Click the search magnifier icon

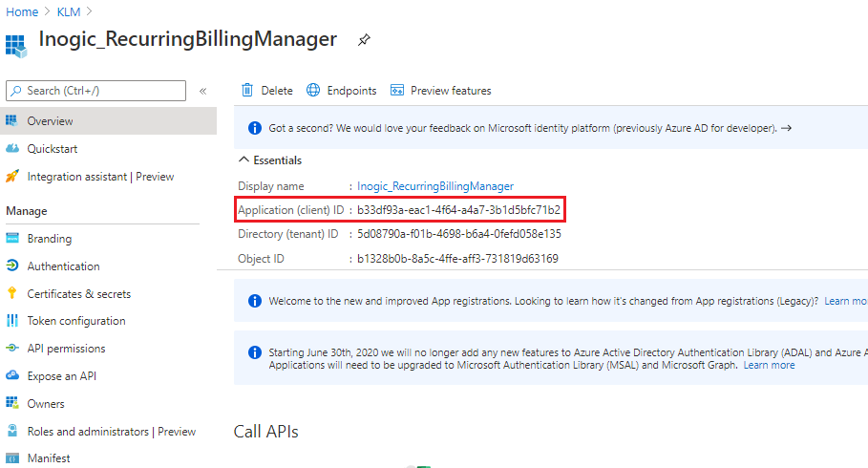tap(16, 91)
